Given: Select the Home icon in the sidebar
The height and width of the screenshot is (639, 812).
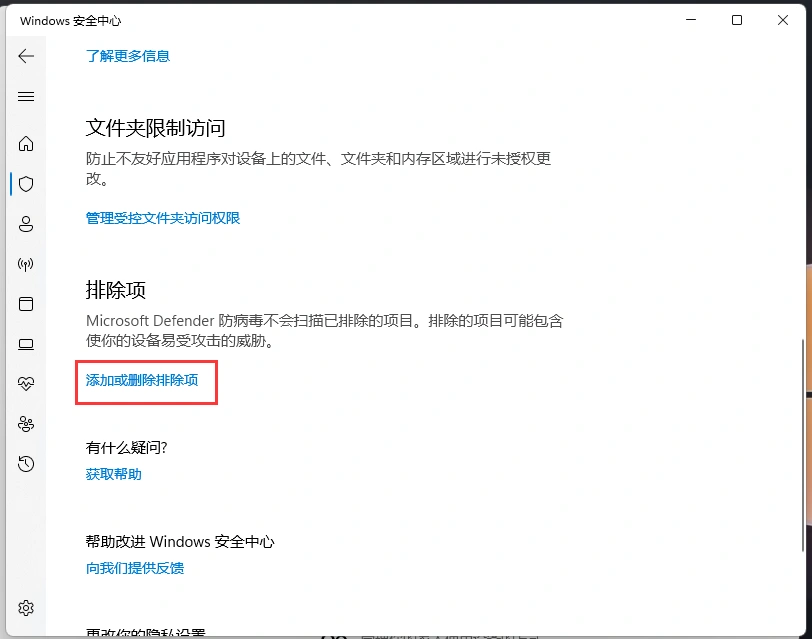Looking at the screenshot, I should 26,143.
